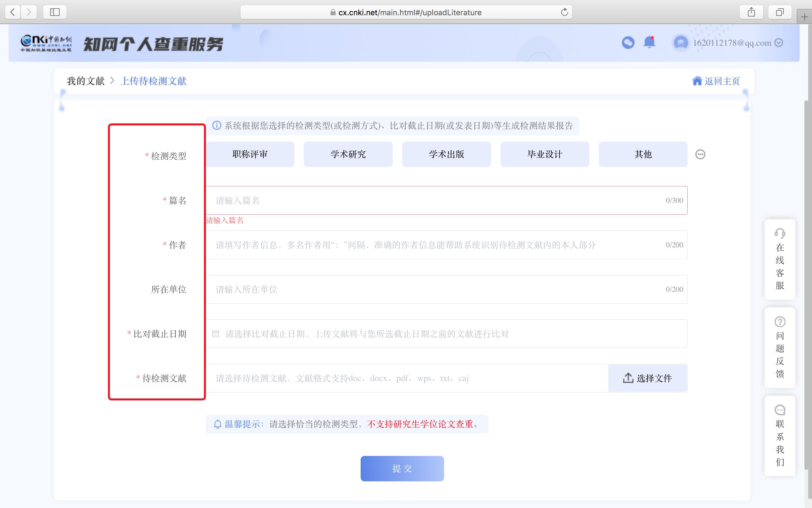Screen dimensions: 812x508
Task: Open the 比对截止日期 date picker
Action: [x=447, y=334]
